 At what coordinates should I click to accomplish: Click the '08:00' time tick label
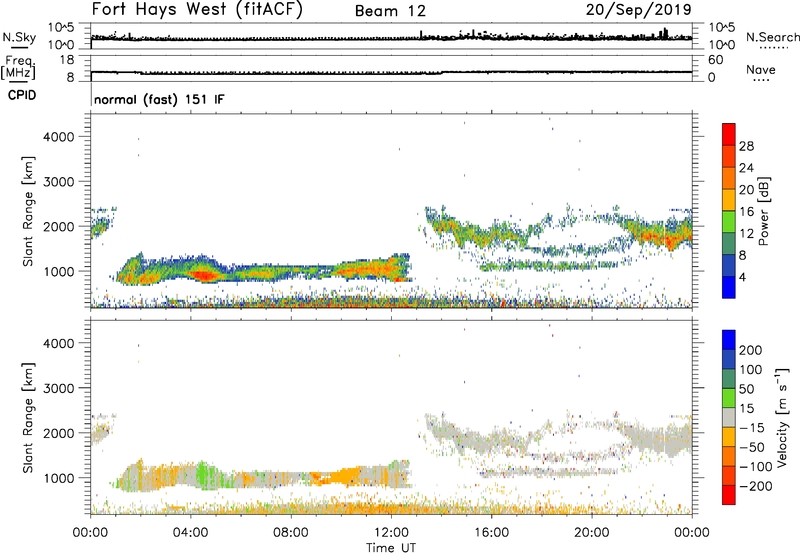[x=291, y=533]
